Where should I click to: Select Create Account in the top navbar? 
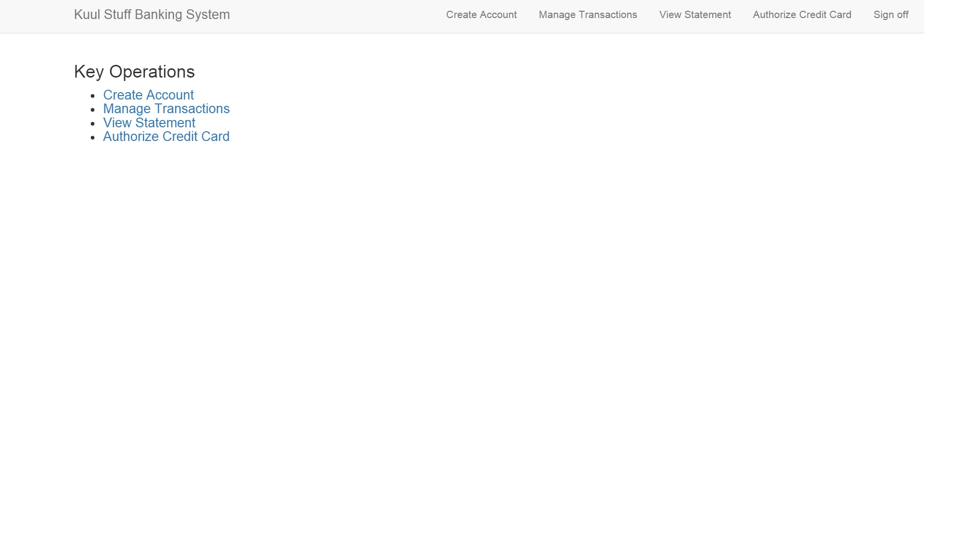(x=481, y=15)
